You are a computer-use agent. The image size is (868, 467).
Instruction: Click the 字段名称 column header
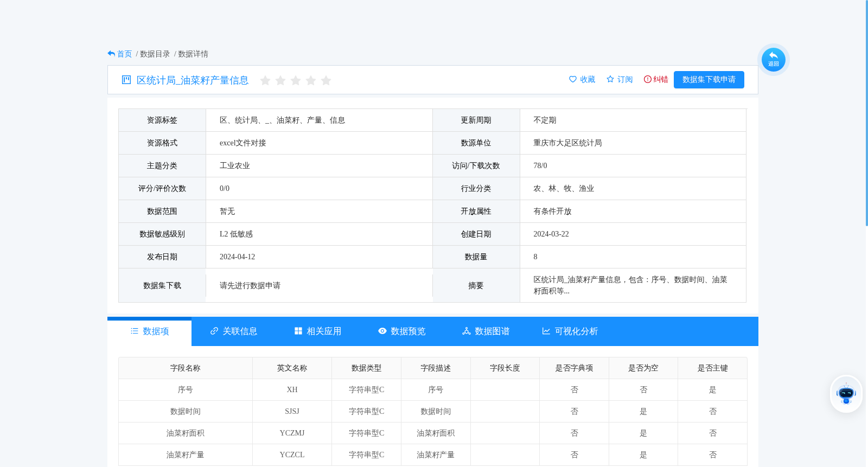click(x=186, y=368)
